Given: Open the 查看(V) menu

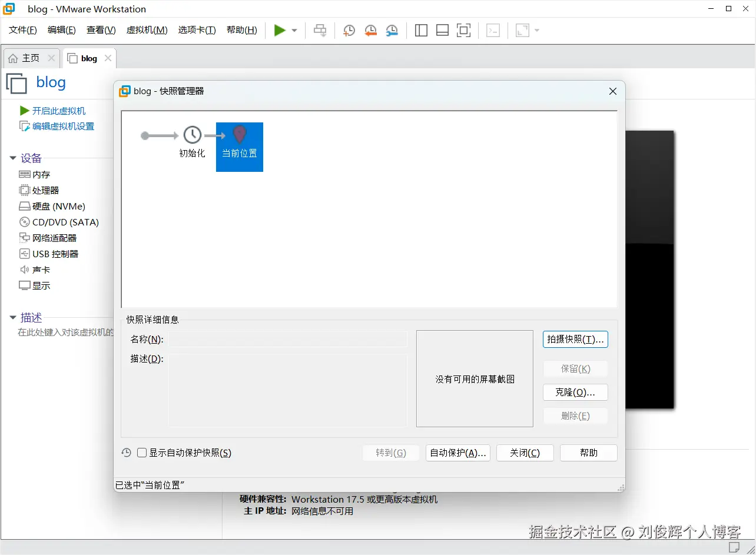Looking at the screenshot, I should tap(101, 30).
